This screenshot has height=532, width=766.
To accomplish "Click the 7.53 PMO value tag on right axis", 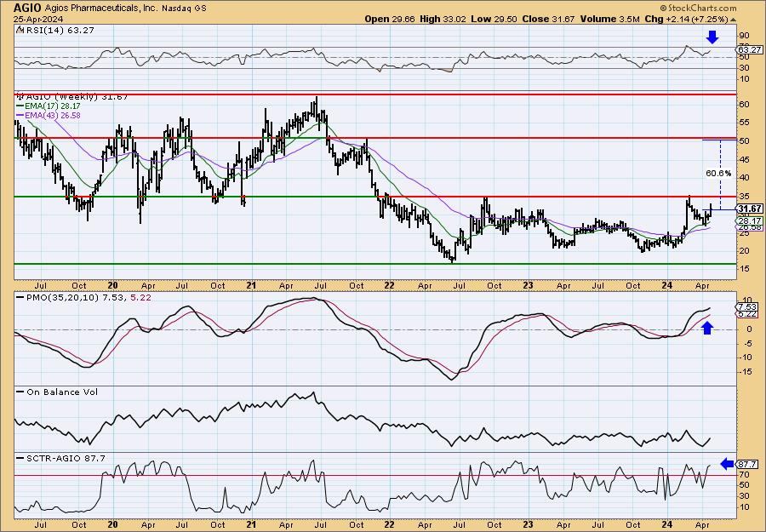I will pyautogui.click(x=748, y=306).
